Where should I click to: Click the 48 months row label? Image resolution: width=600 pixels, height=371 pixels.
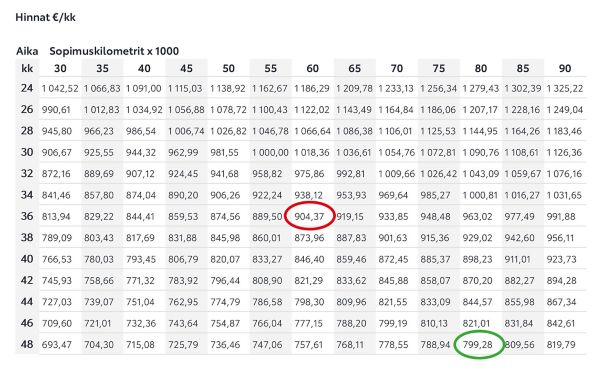point(27,344)
